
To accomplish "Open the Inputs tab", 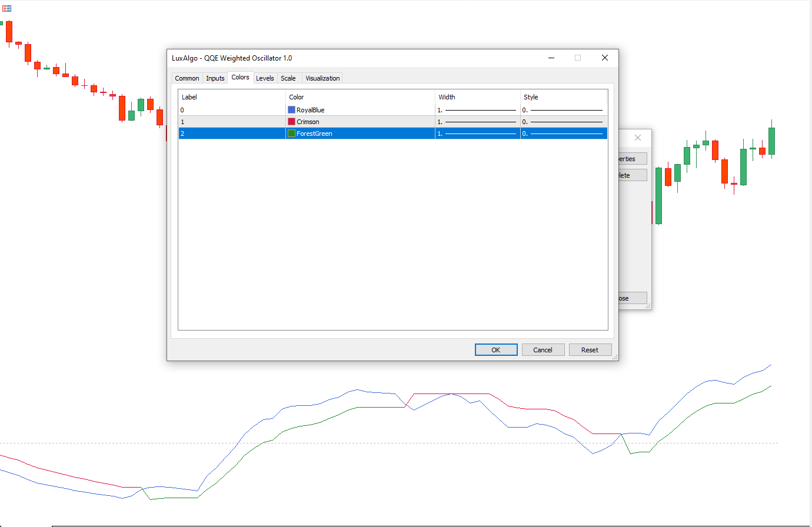I will tap(215, 78).
